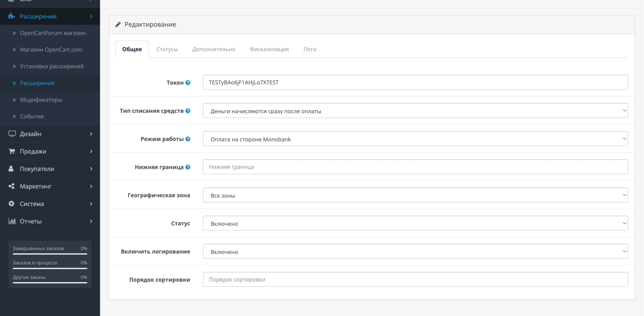This screenshot has width=644, height=316.
Task: Open the Географическая зона dropdown
Action: click(x=415, y=195)
